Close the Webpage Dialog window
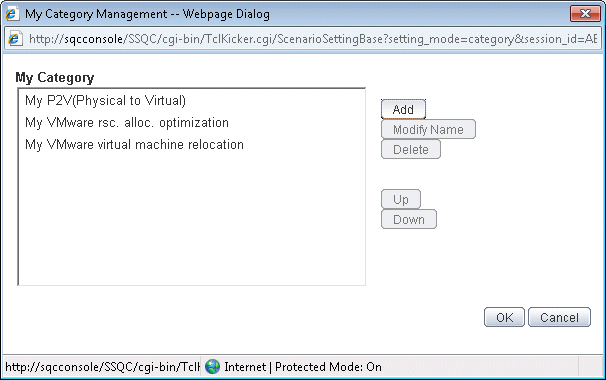This screenshot has width=606, height=380. coord(585,14)
